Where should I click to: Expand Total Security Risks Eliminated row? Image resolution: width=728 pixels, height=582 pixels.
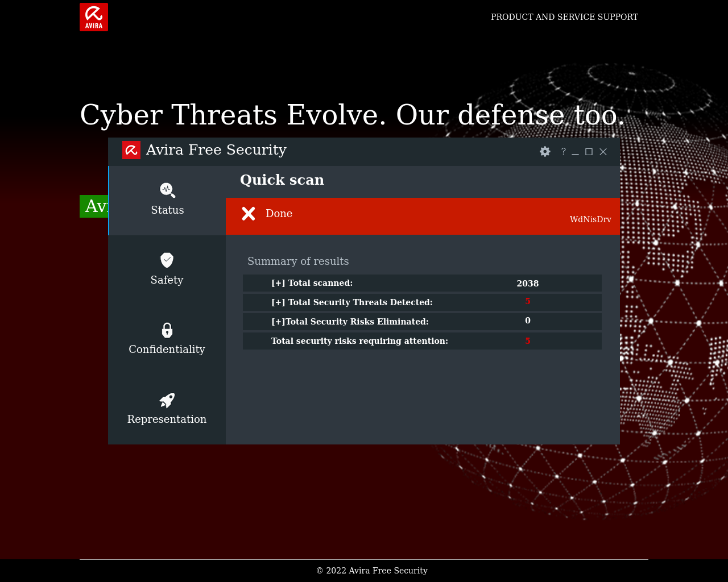(422, 322)
